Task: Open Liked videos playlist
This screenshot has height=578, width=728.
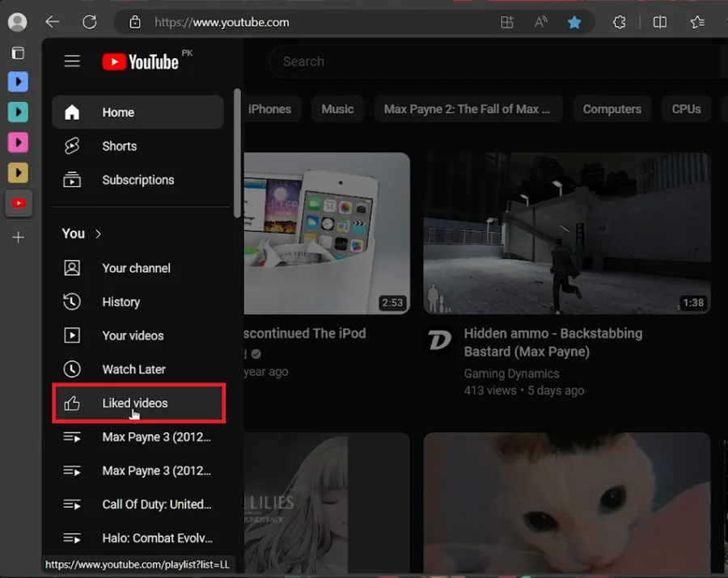Action: (x=138, y=403)
